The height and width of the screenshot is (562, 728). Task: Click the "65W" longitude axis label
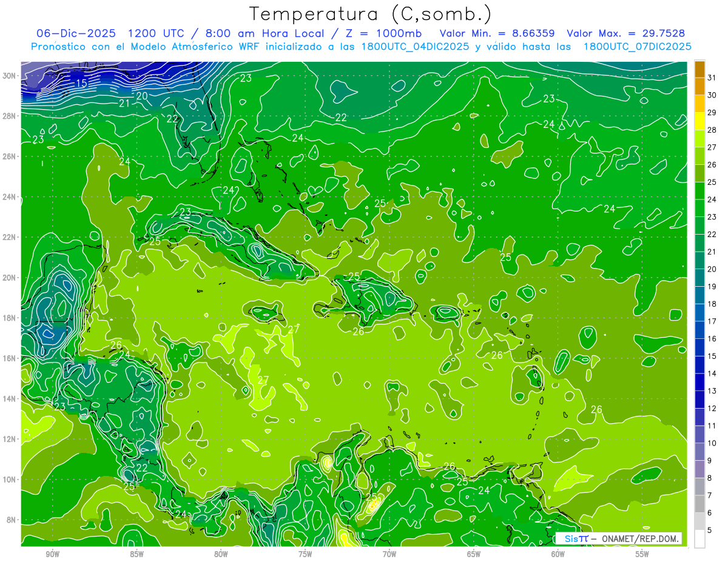pos(474,554)
